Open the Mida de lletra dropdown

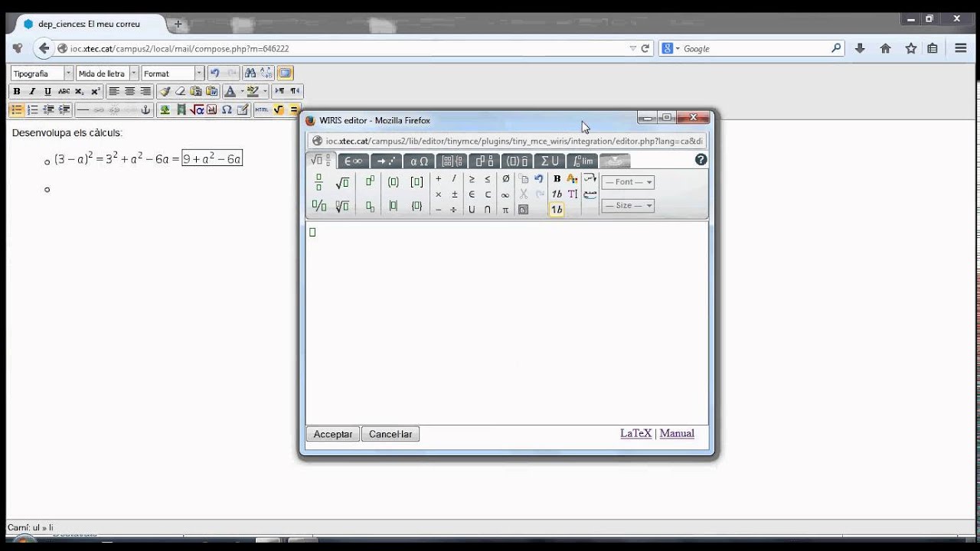pos(107,73)
